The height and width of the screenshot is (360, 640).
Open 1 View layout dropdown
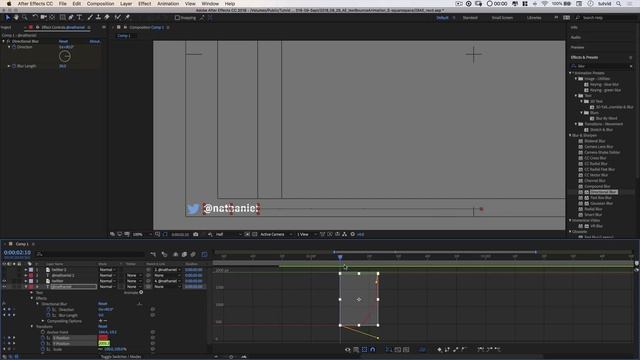306,234
